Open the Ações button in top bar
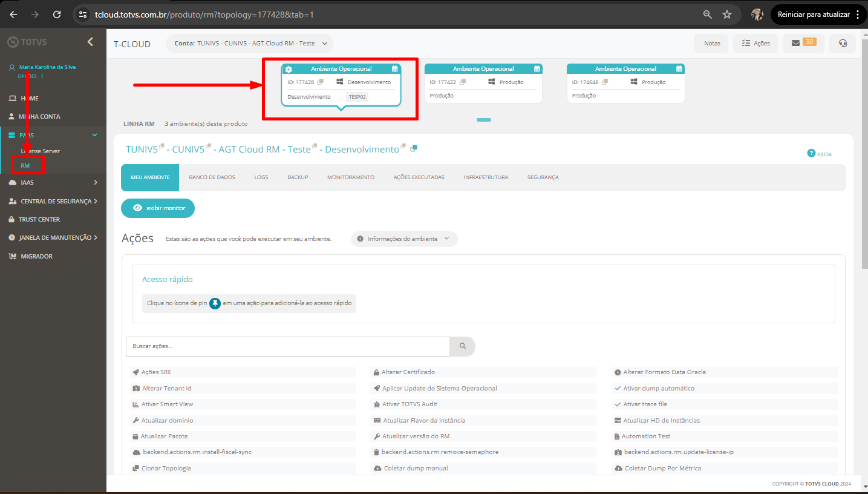This screenshot has height=494, width=868. click(x=755, y=43)
